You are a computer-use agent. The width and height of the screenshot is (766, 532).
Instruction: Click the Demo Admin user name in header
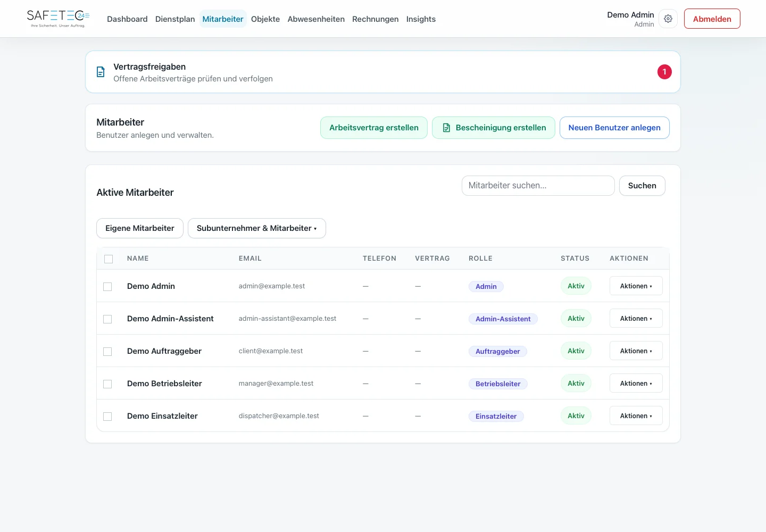point(631,15)
